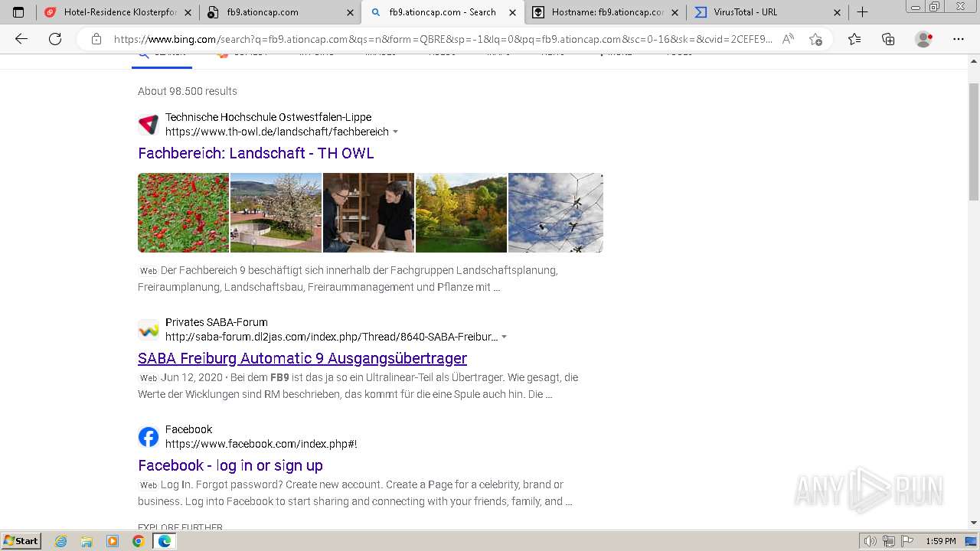Click 'Technische Hochschule Ostwestfalen-Lippe' site name
Viewport: 980px width, 551px height.
269,117
